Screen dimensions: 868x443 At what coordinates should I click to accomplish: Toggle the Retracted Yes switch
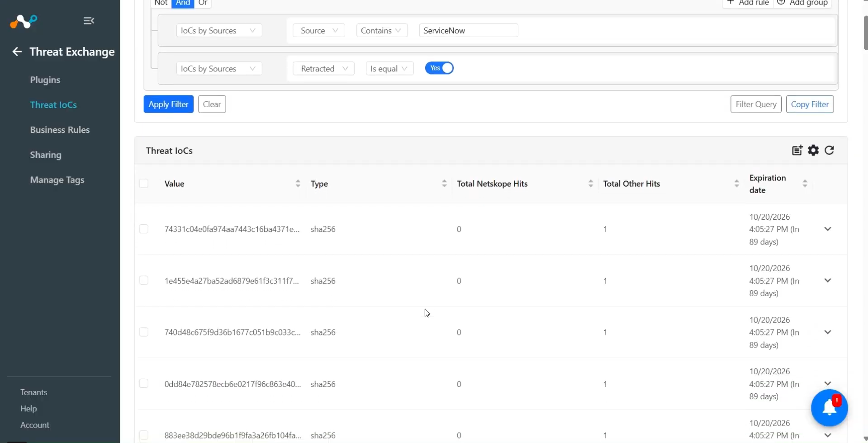[439, 68]
